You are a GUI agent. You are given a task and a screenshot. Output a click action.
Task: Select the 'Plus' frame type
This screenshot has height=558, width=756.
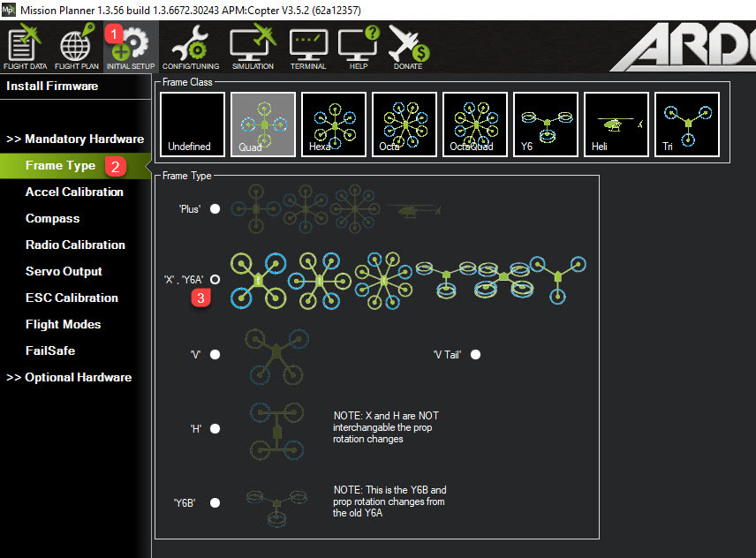click(x=215, y=208)
